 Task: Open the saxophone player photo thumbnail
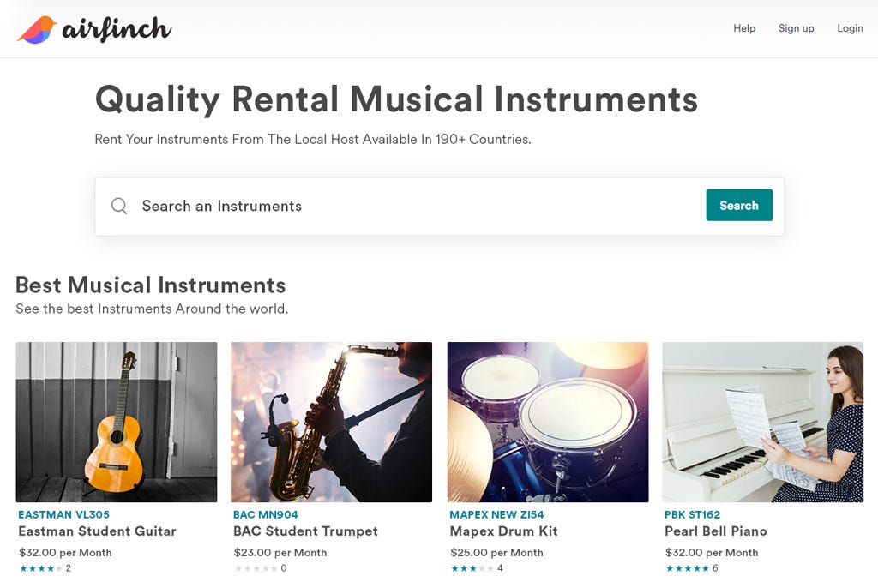(332, 423)
